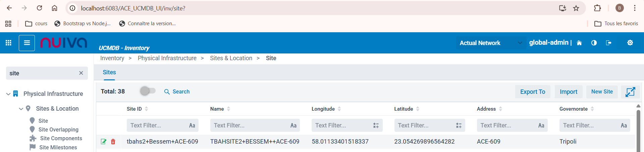Screen dimensions: 644x152
Task: Collapse the Sites & Location tree node
Action: click(21, 109)
